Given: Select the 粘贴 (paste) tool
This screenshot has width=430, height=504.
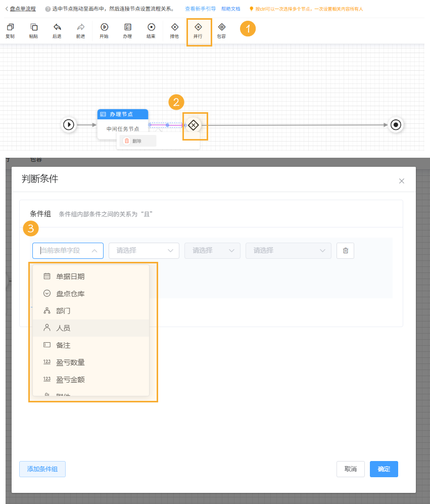Looking at the screenshot, I should pos(33,30).
